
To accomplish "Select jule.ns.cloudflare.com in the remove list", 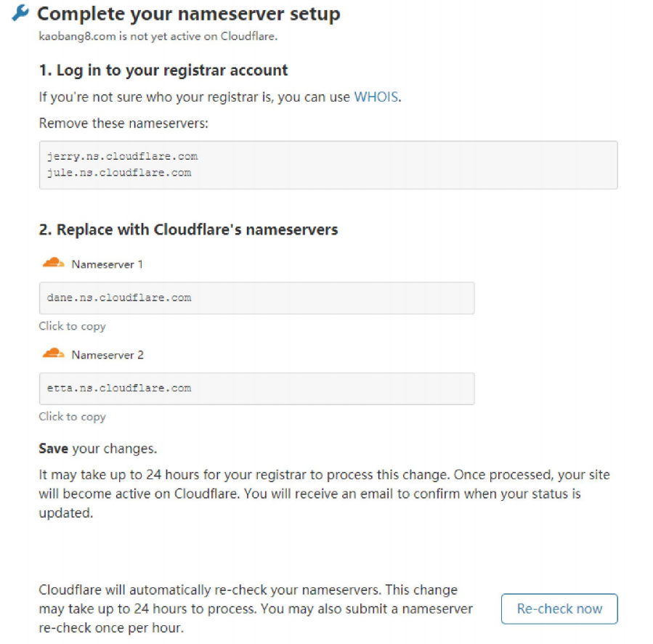I will (x=118, y=173).
